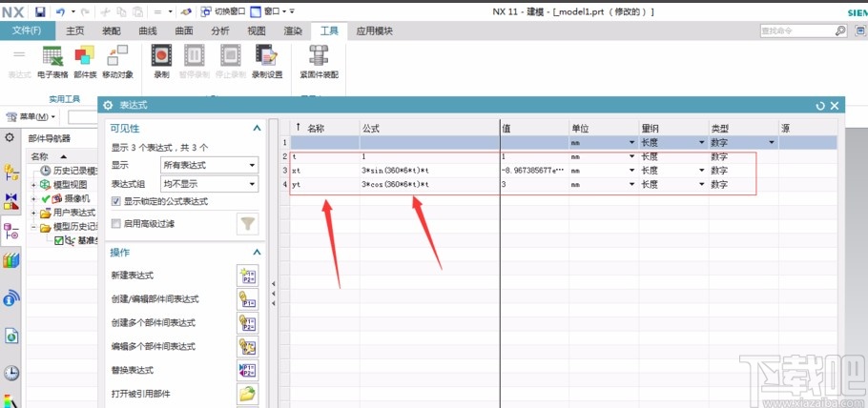Viewport: 868px width, 408px height.
Task: Expand the 用户表达式 tree node
Action: (33, 214)
